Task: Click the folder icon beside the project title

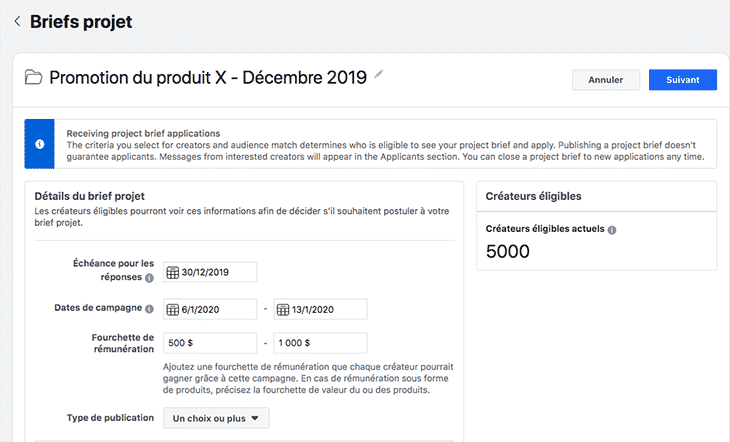Action: click(x=33, y=78)
